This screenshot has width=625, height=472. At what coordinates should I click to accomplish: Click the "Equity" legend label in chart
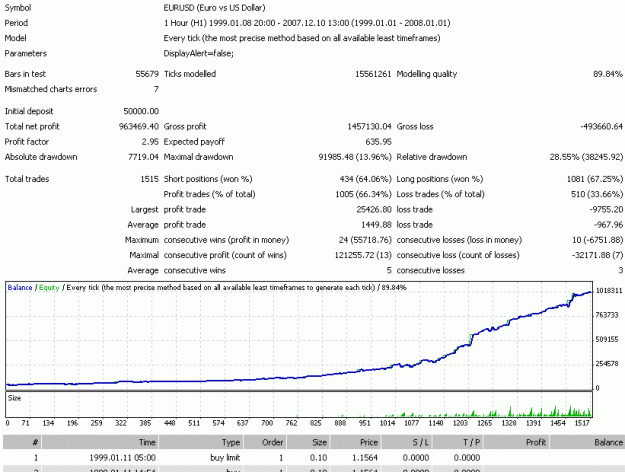pos(49,287)
